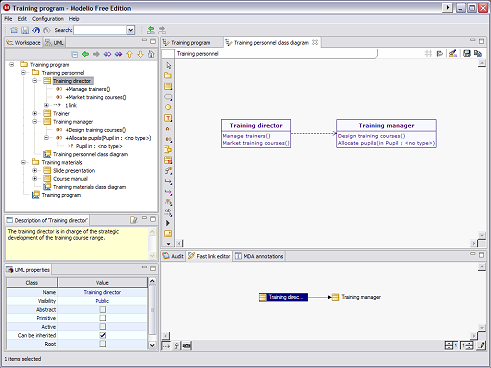Click the green import arrow icon beside search

[151, 30]
